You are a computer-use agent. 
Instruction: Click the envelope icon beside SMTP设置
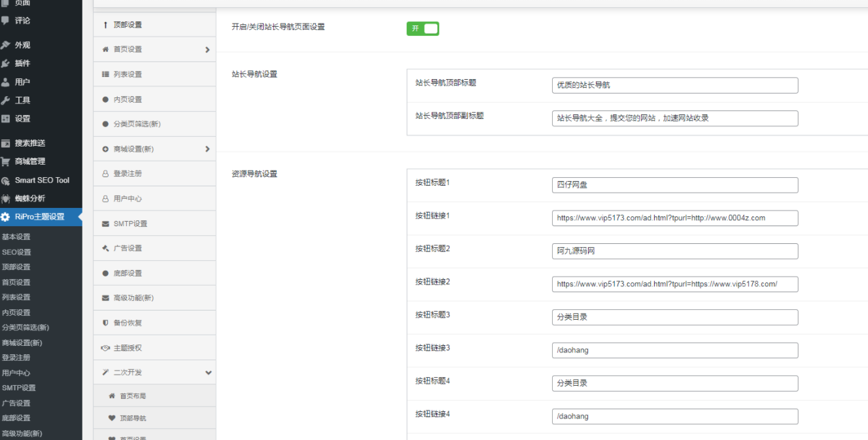pos(105,224)
